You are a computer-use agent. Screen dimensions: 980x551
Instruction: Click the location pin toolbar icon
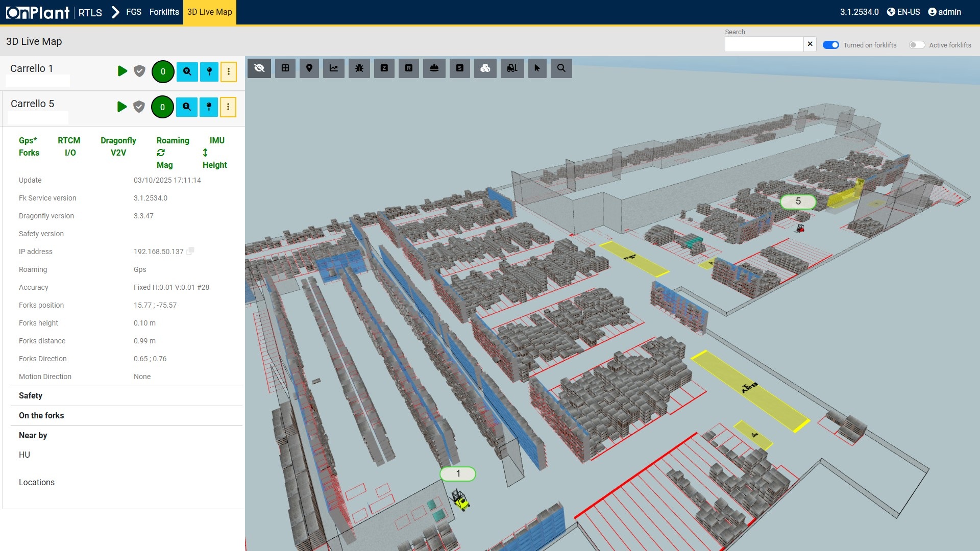click(x=309, y=68)
